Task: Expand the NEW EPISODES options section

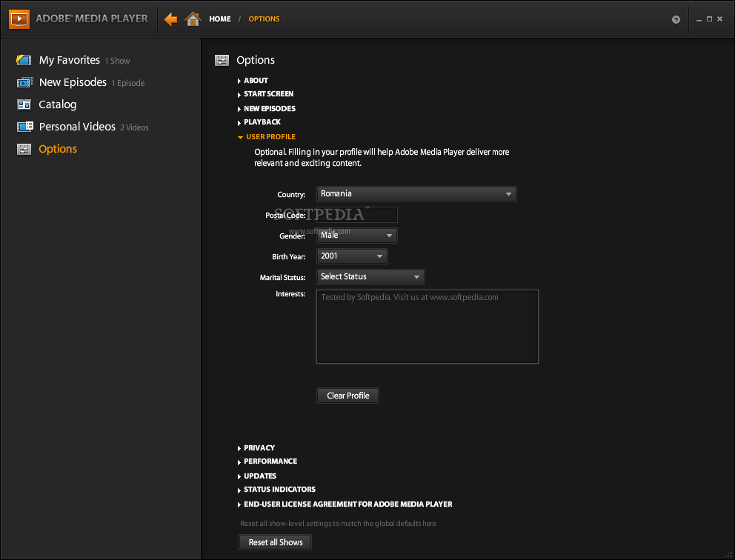Action: pyautogui.click(x=266, y=109)
